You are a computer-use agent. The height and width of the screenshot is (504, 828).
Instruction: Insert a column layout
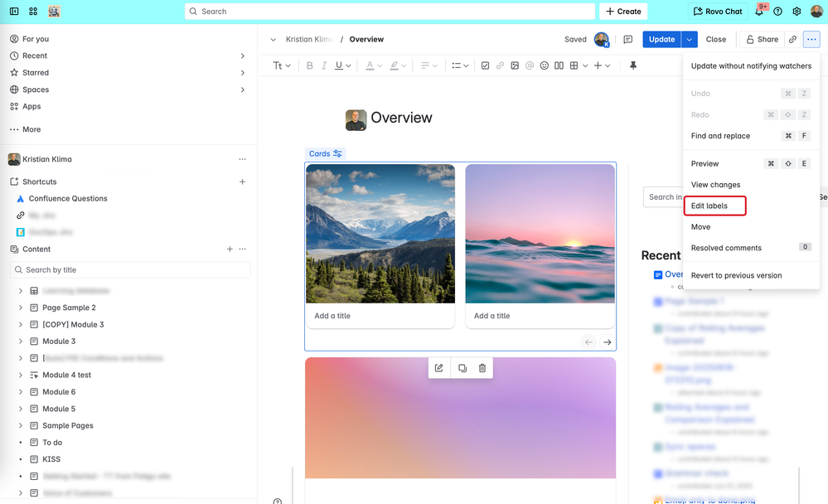[x=559, y=65]
